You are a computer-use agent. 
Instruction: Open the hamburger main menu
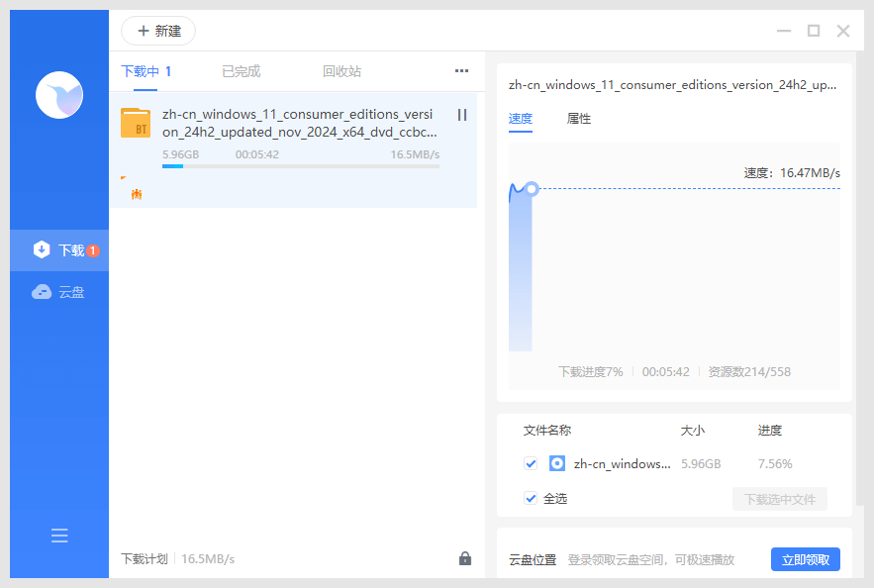(59, 536)
